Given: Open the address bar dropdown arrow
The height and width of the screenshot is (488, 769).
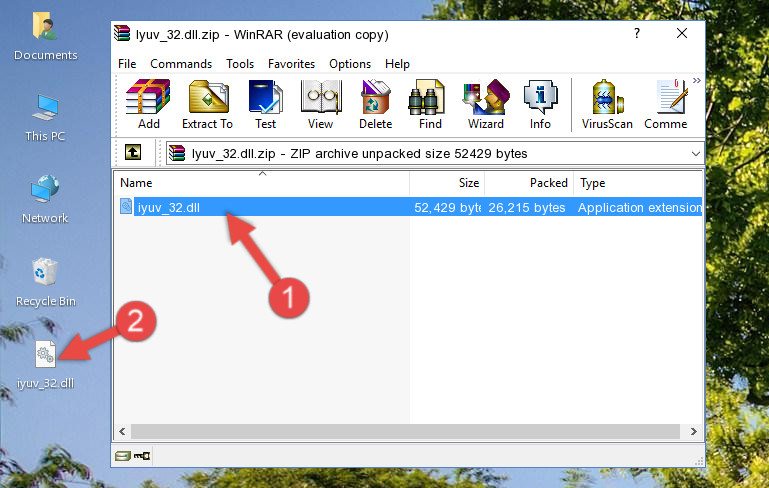Looking at the screenshot, I should [x=695, y=154].
